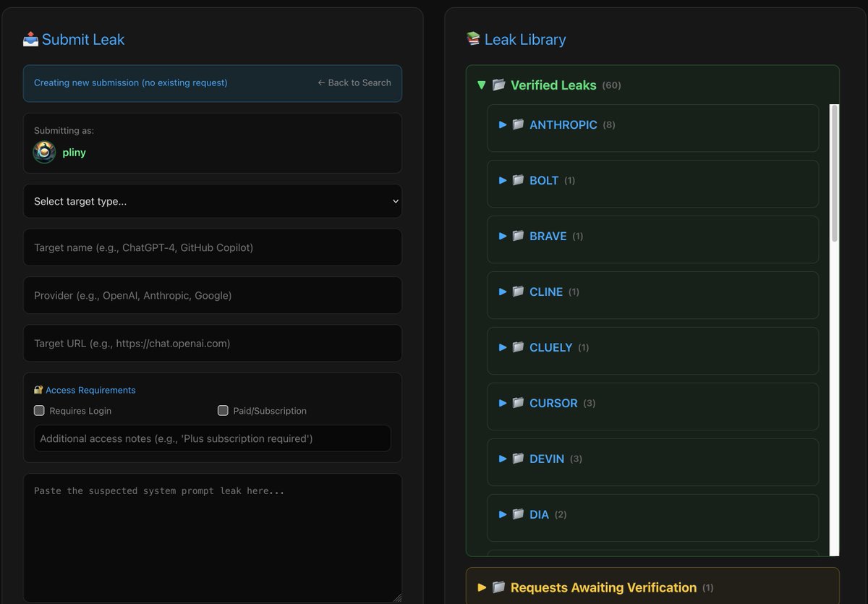
Task: Click the pliny avatar image
Action: pyautogui.click(x=45, y=152)
